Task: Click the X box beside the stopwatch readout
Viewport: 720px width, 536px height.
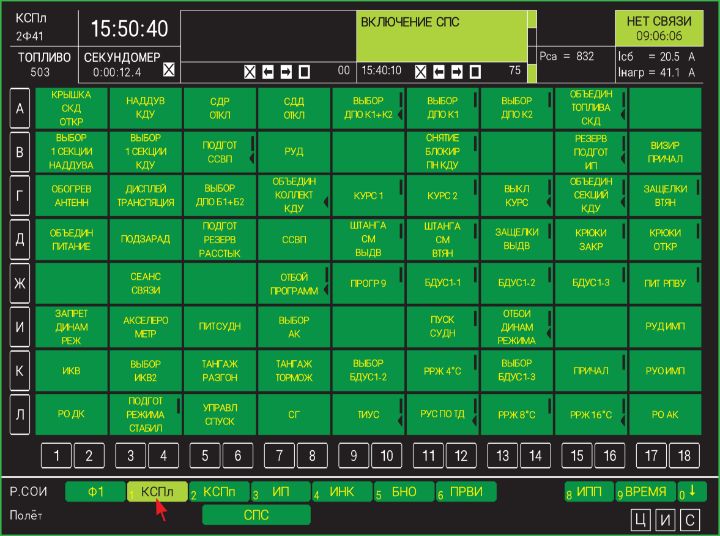Action: 168,70
